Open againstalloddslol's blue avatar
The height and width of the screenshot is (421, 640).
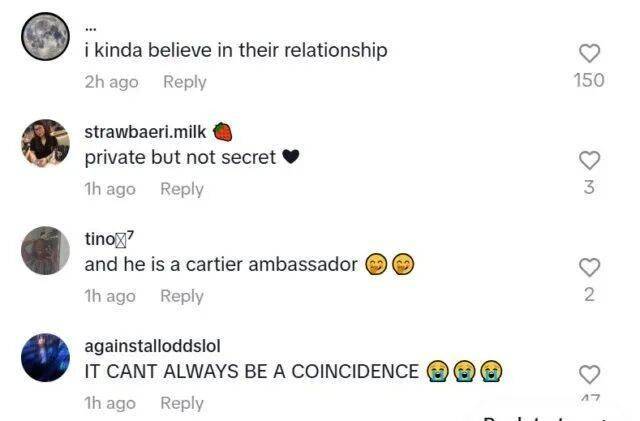coord(45,358)
